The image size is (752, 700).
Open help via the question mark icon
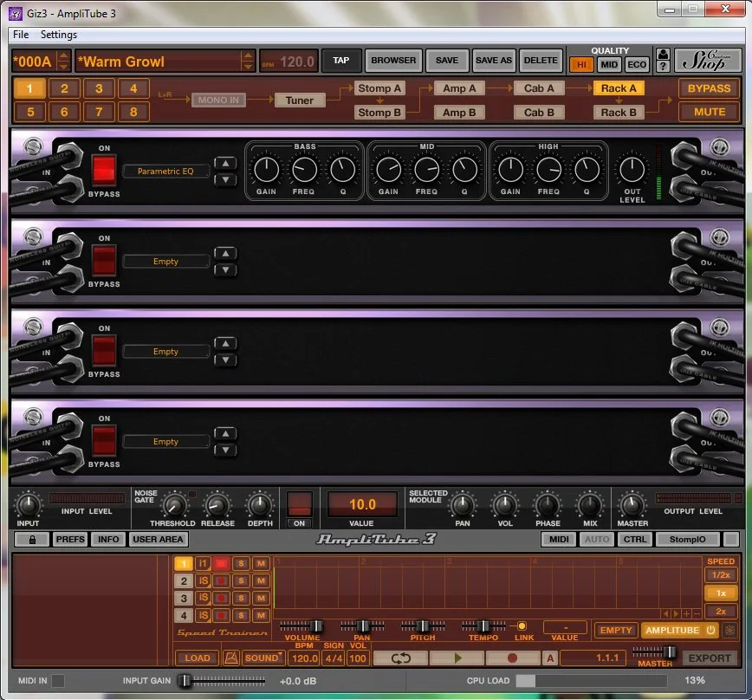click(663, 66)
